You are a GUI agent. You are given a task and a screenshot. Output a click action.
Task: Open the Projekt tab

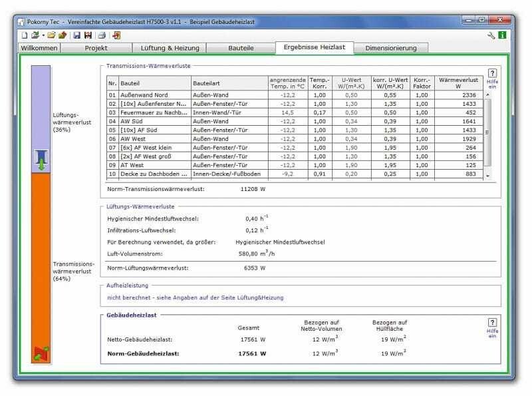point(96,48)
